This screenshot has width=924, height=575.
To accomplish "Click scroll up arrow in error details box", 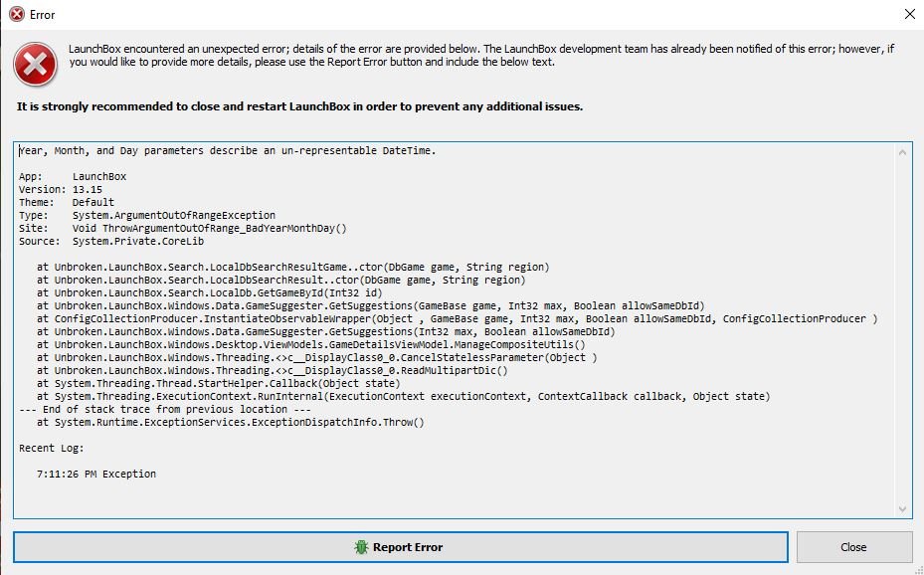I will pyautogui.click(x=902, y=152).
